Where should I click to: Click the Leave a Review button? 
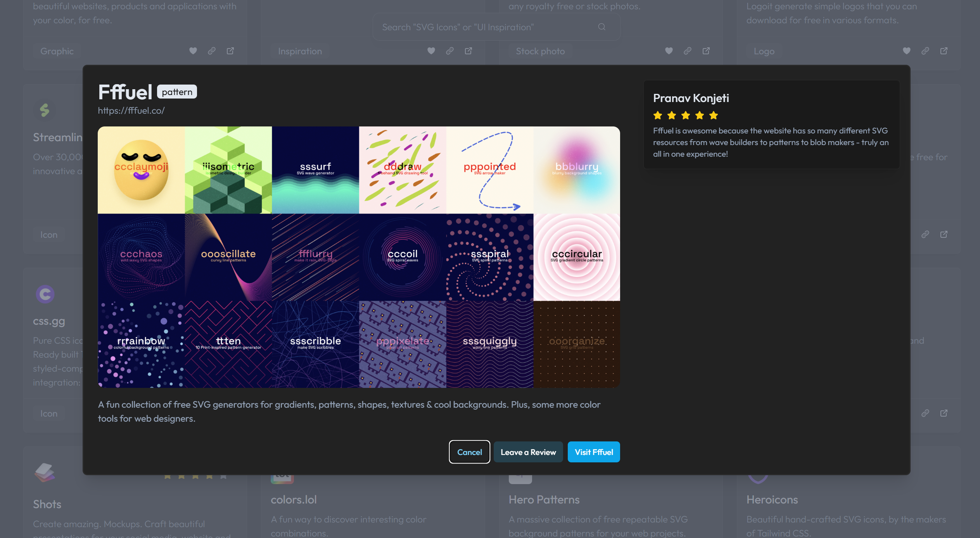point(528,452)
